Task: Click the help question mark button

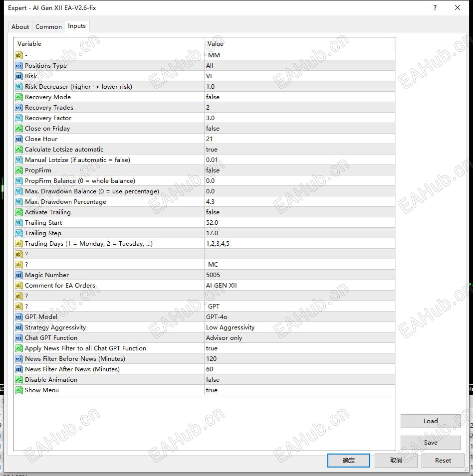Action: [x=435, y=7]
